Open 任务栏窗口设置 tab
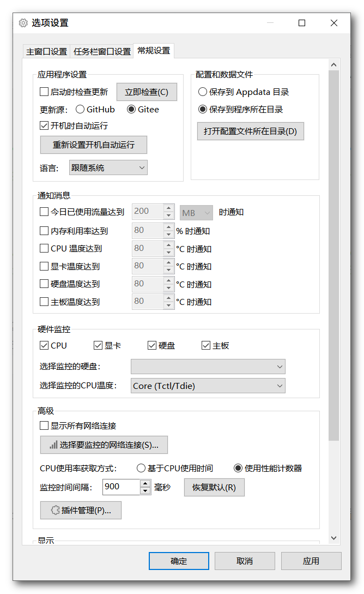This screenshot has width=364, height=594. click(102, 51)
